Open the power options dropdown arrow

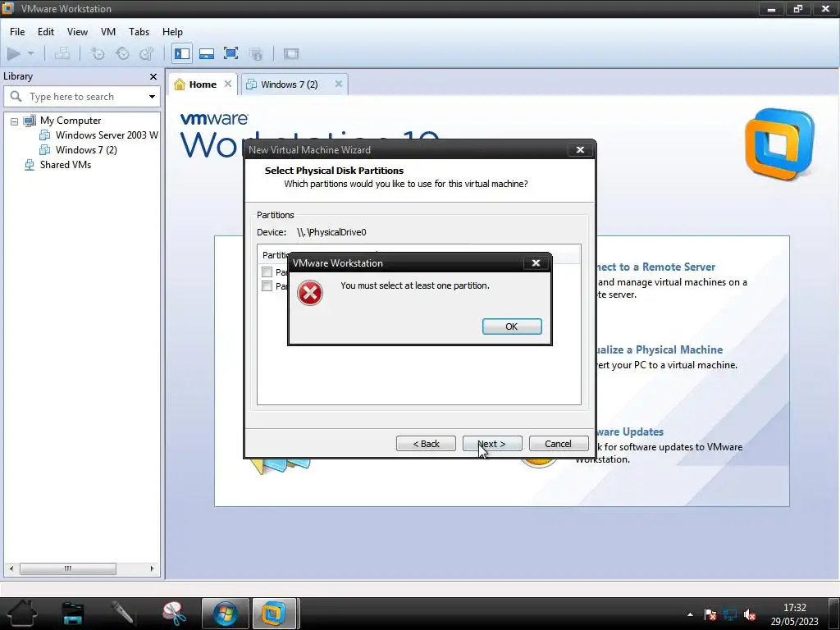coord(30,53)
